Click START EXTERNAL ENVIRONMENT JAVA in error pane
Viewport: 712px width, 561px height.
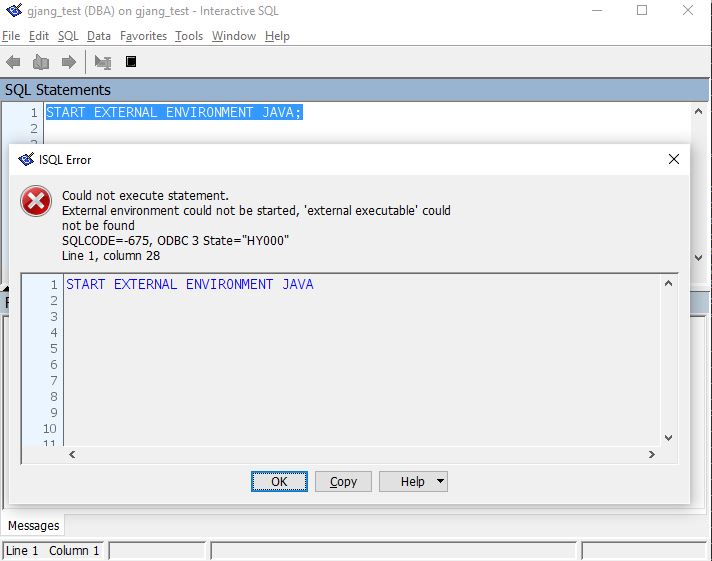point(190,284)
